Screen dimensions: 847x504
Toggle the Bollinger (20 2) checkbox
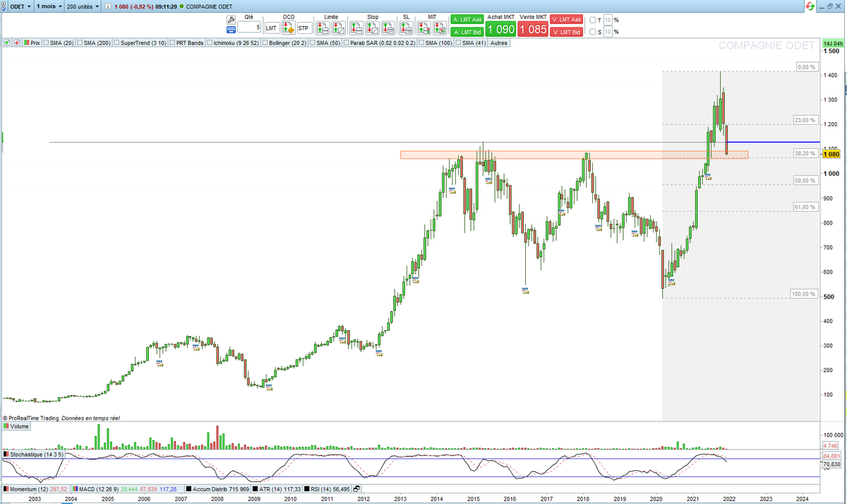pyautogui.click(x=265, y=42)
